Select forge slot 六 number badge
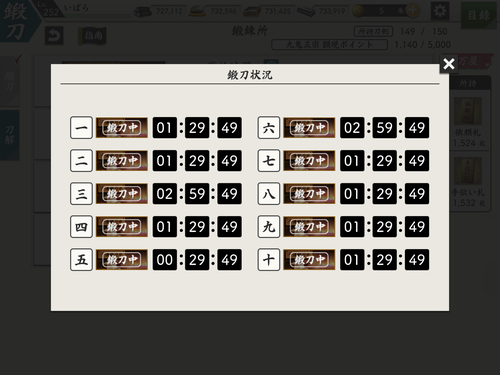 click(269, 128)
